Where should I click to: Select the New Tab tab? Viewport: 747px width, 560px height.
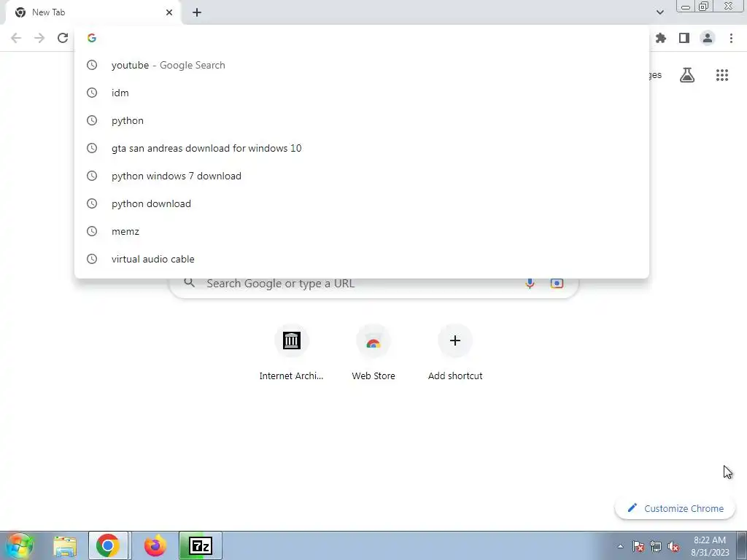[93, 12]
